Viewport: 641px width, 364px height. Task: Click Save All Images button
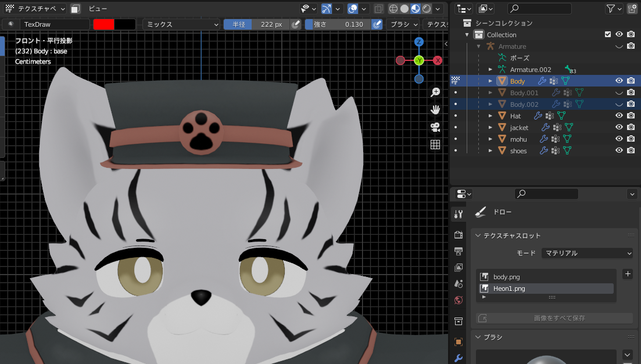554,318
